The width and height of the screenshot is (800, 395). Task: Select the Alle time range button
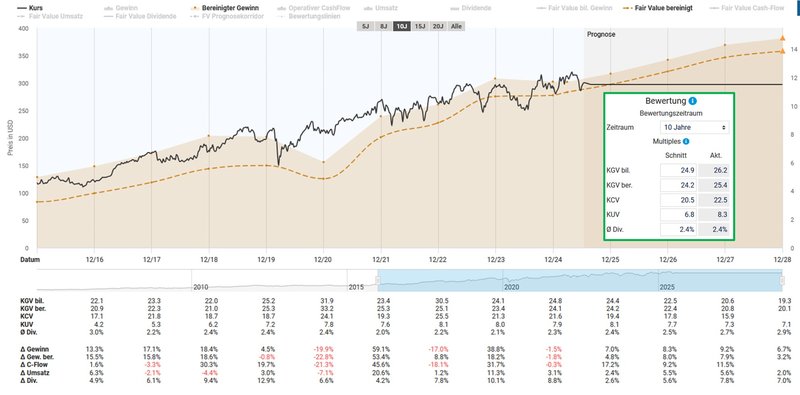pos(456,27)
